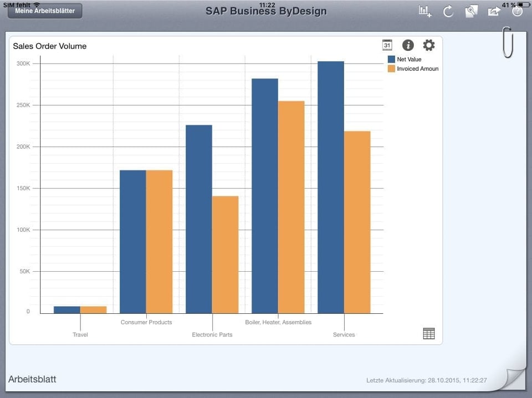
Task: Tap the 11:22 status bar clock
Action: pos(267,5)
